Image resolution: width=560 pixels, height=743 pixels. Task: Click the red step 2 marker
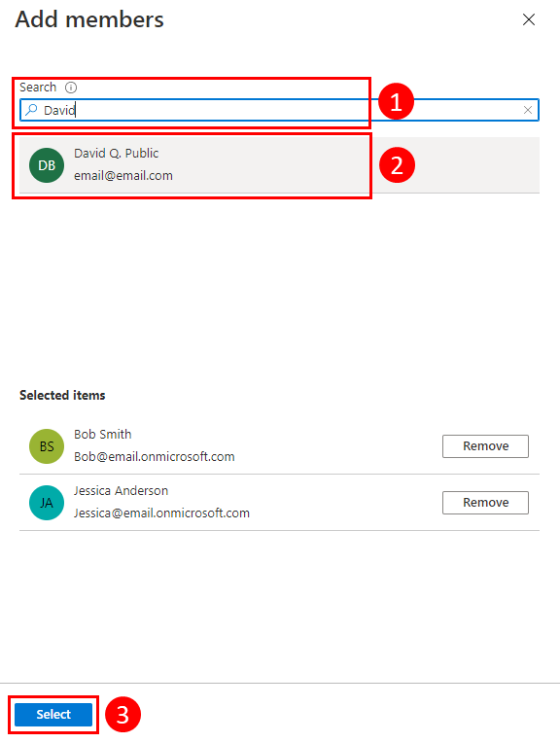tap(397, 165)
